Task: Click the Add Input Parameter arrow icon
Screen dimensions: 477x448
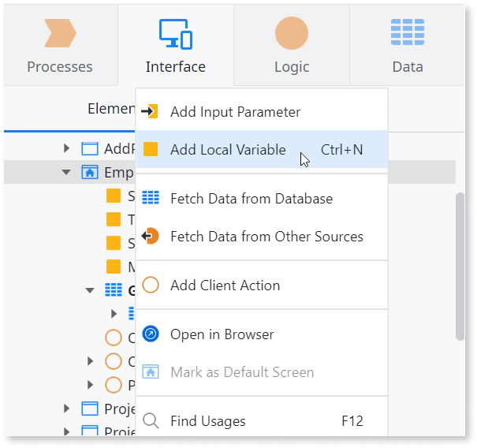Action: (151, 112)
